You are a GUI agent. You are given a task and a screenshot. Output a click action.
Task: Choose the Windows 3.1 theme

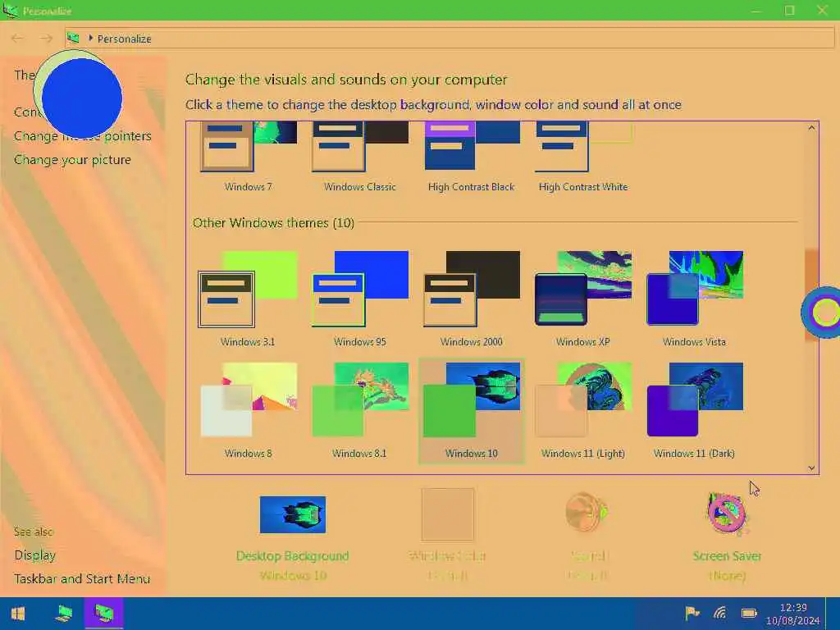tap(249, 299)
